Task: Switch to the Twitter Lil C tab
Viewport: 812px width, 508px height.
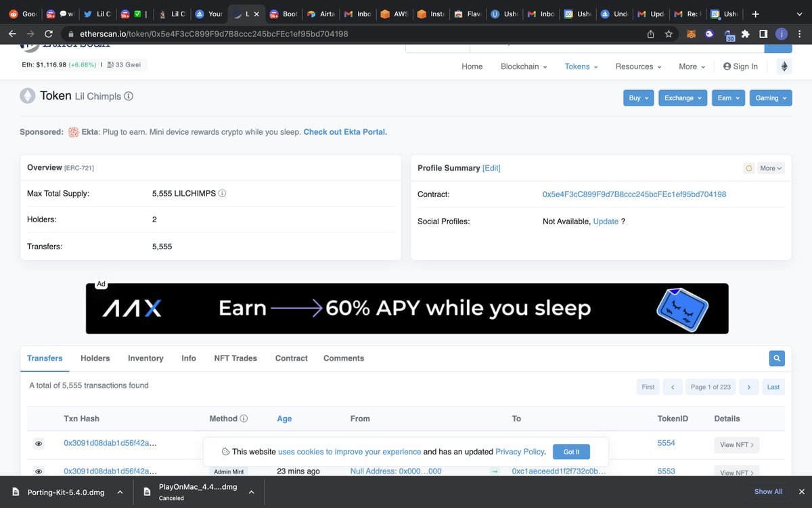Action: pyautogui.click(x=96, y=14)
